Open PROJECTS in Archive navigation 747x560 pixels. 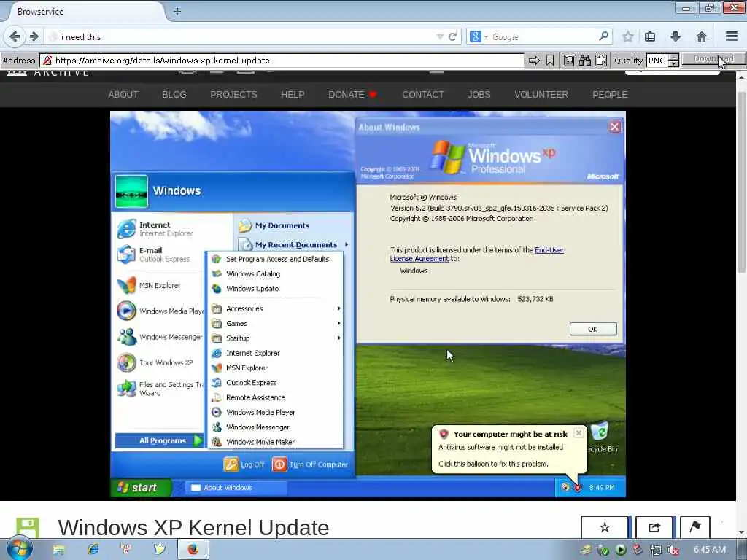coord(233,94)
